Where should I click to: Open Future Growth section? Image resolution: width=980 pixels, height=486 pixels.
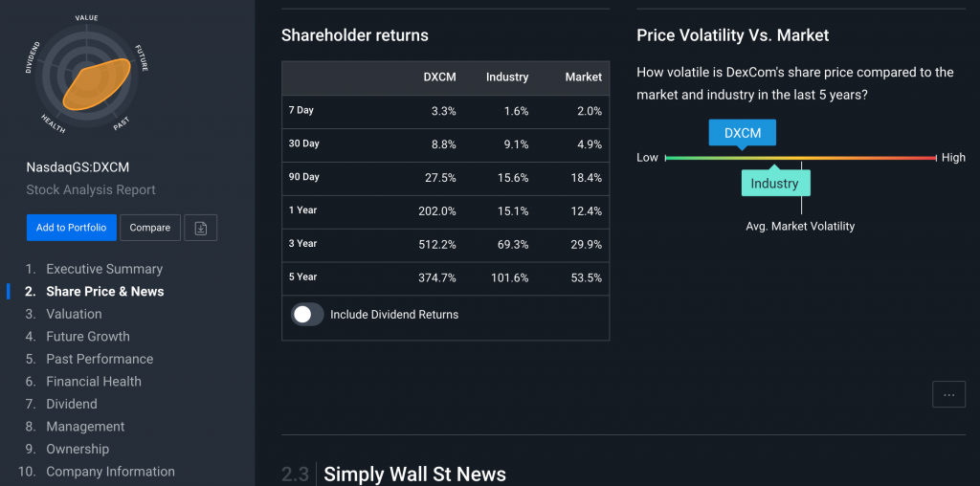point(88,337)
